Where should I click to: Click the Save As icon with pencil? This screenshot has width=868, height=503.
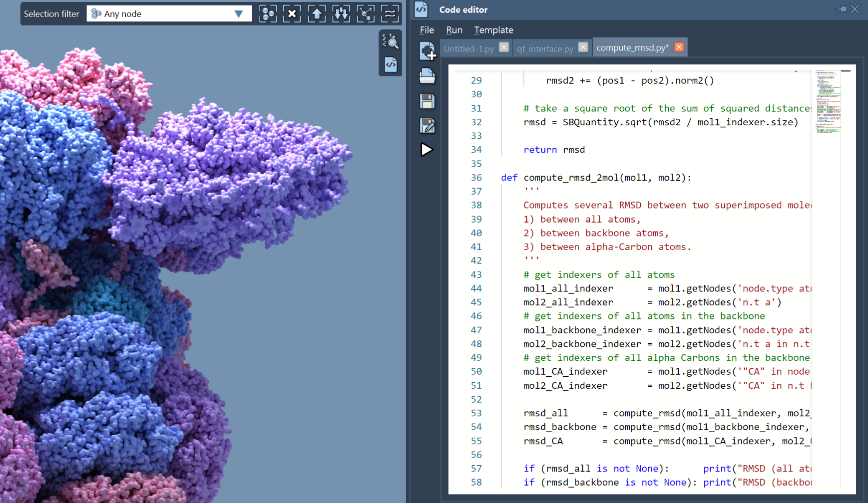(x=427, y=126)
